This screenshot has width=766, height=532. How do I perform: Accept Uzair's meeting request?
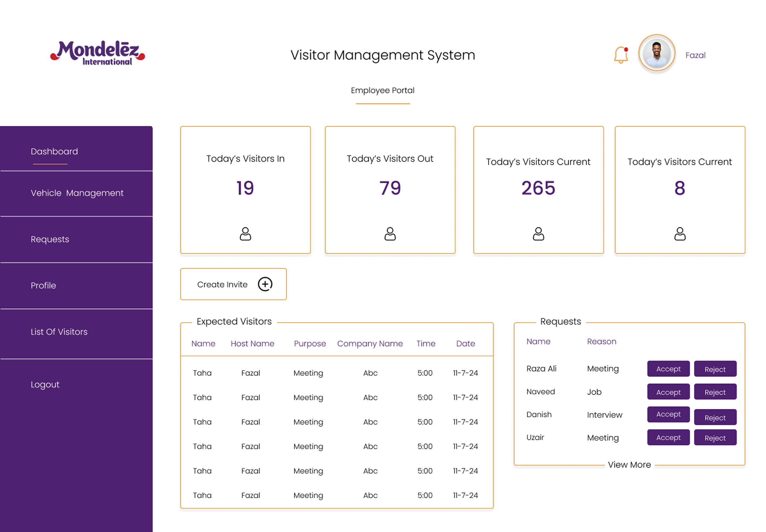click(668, 437)
